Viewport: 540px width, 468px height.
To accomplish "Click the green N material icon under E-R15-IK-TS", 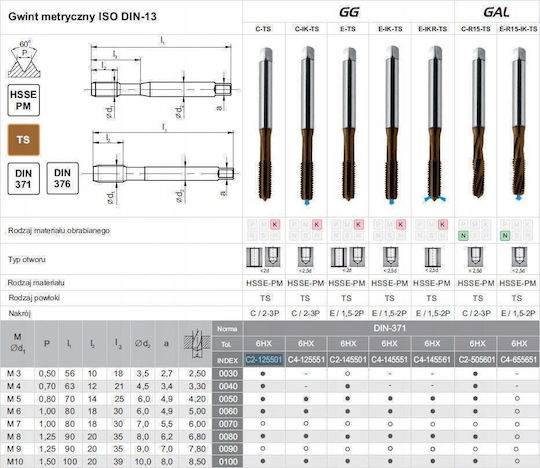I will [505, 236].
